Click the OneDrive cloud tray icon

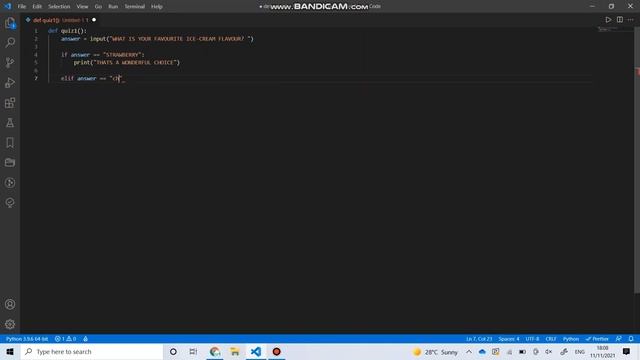coord(482,352)
